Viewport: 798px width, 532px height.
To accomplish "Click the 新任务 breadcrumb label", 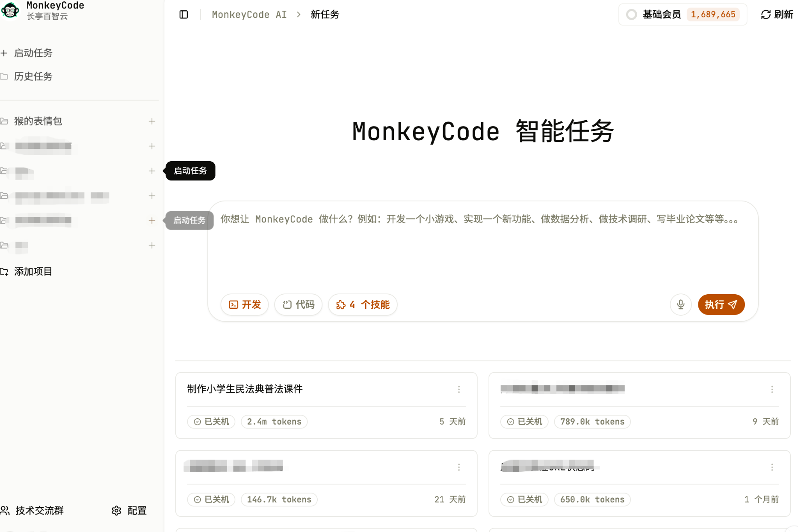I will (325, 15).
